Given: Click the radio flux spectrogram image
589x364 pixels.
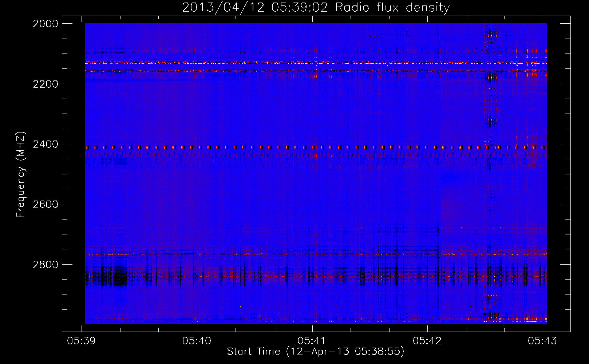Looking at the screenshot, I should 316,174.
